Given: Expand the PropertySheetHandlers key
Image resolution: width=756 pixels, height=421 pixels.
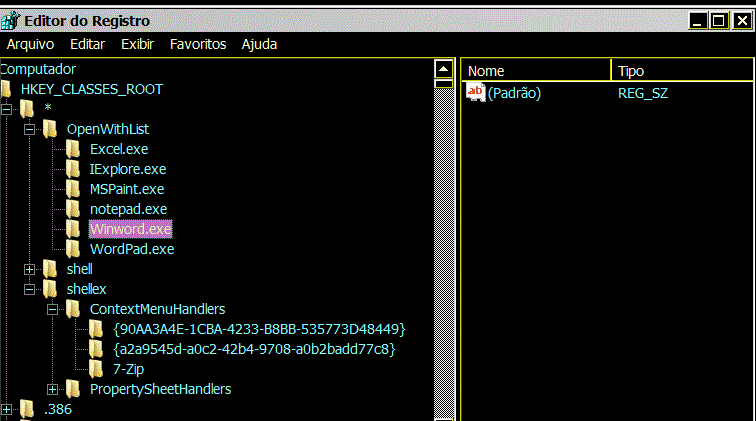Looking at the screenshot, I should 53,389.
